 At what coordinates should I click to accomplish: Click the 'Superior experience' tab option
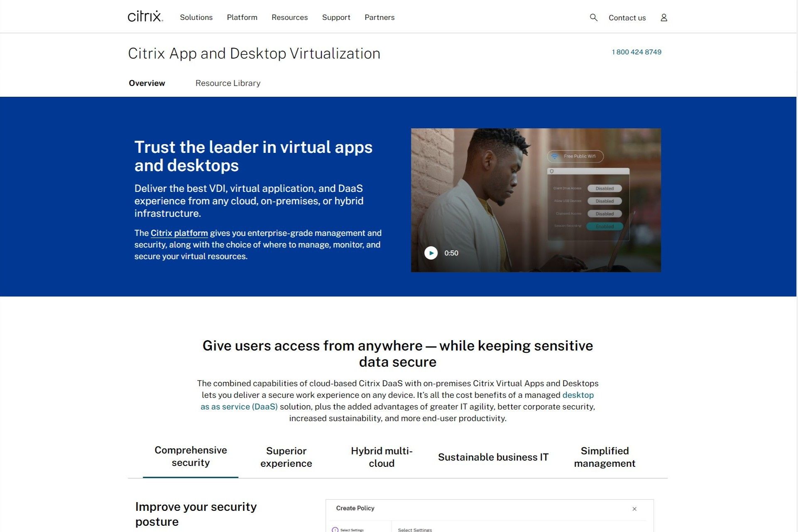pos(286,456)
